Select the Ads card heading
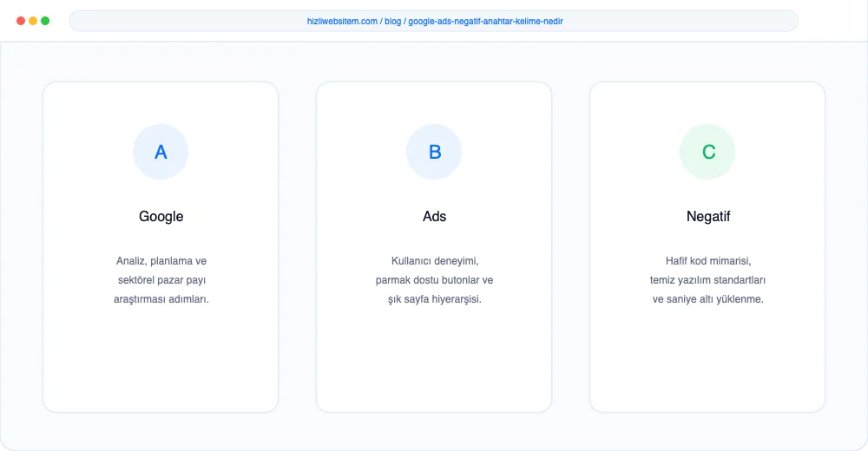Image resolution: width=868 pixels, height=451 pixels. click(435, 216)
